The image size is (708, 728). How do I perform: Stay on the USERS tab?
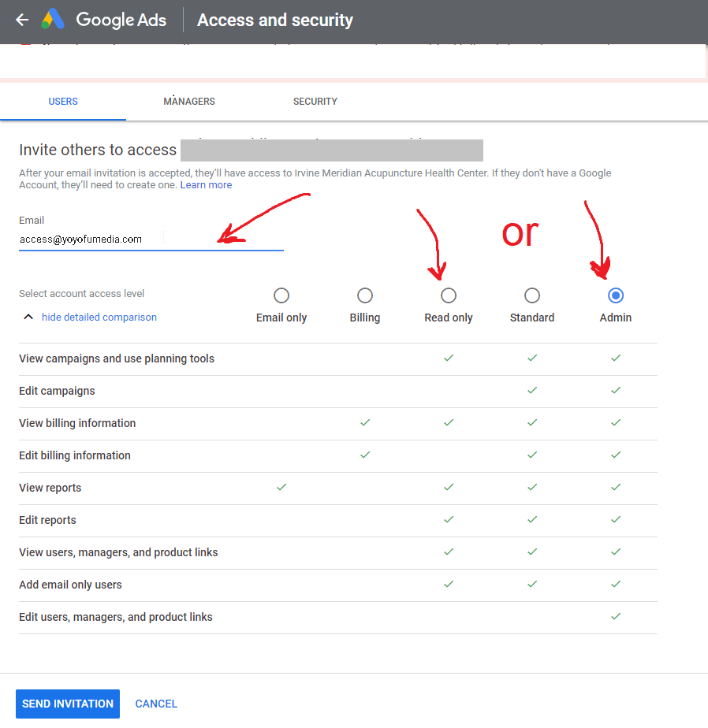click(x=63, y=101)
